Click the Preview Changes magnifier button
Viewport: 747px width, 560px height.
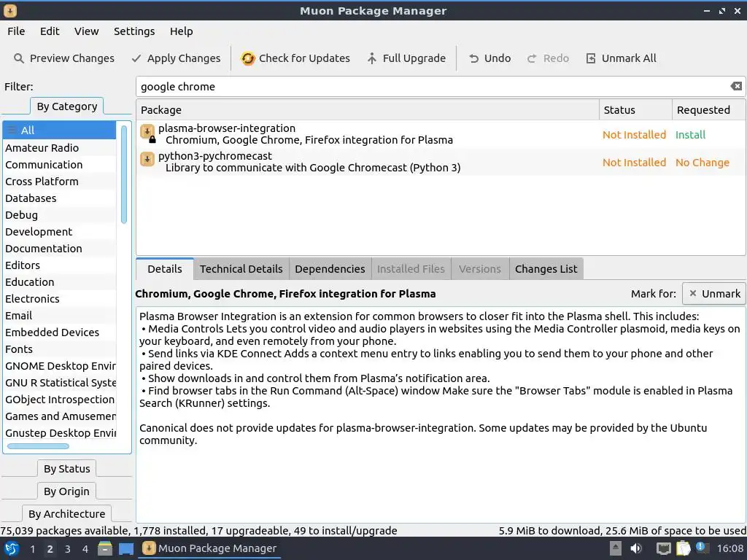point(64,58)
